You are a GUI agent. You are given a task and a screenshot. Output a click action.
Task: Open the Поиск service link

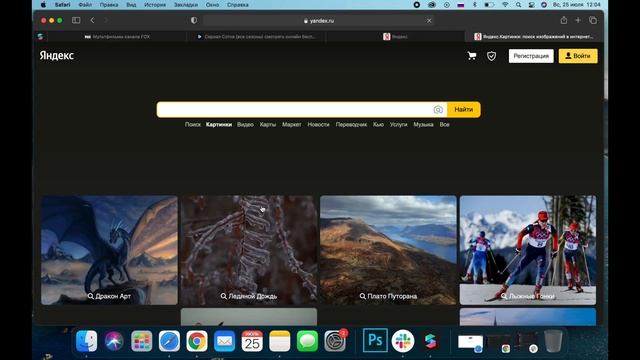coord(193,124)
